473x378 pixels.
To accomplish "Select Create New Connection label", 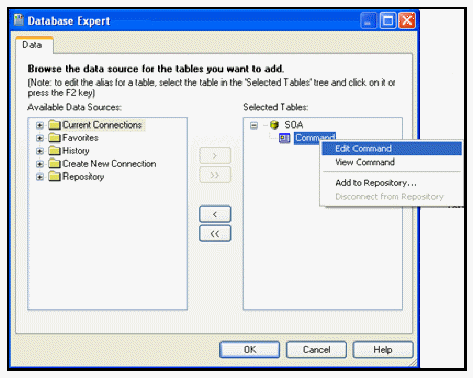I will pyautogui.click(x=109, y=164).
